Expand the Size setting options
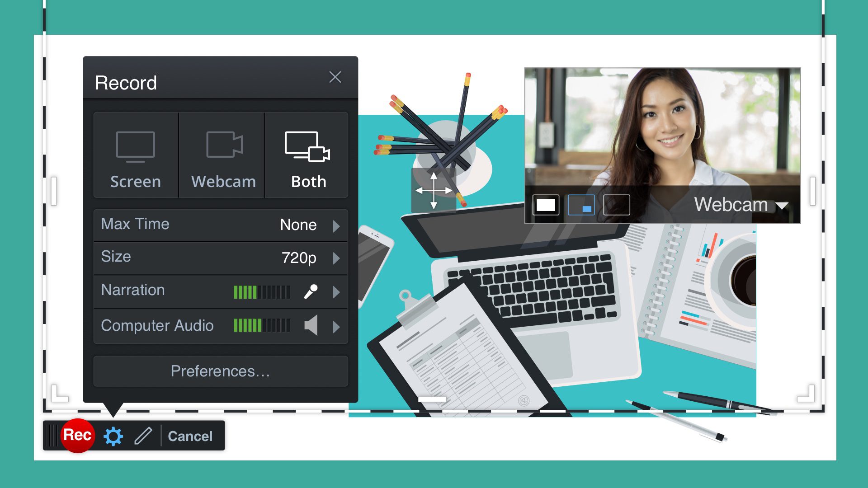The width and height of the screenshot is (868, 488). [x=335, y=258]
